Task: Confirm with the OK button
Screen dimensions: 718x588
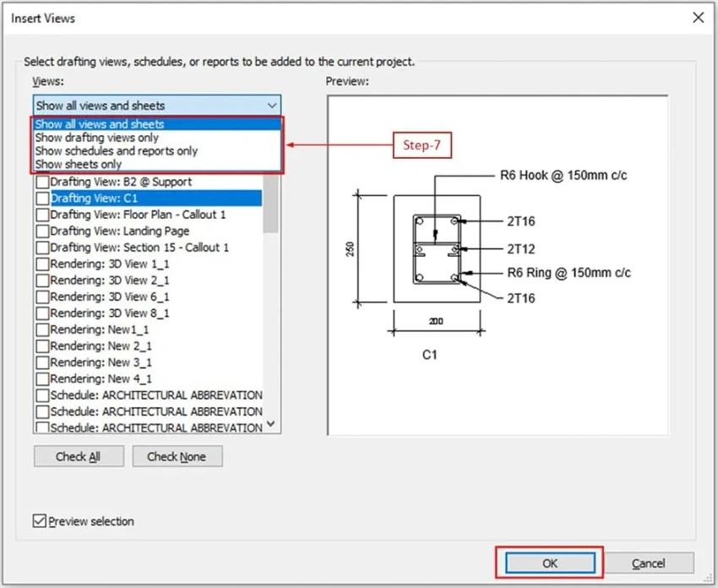Action: [x=549, y=563]
